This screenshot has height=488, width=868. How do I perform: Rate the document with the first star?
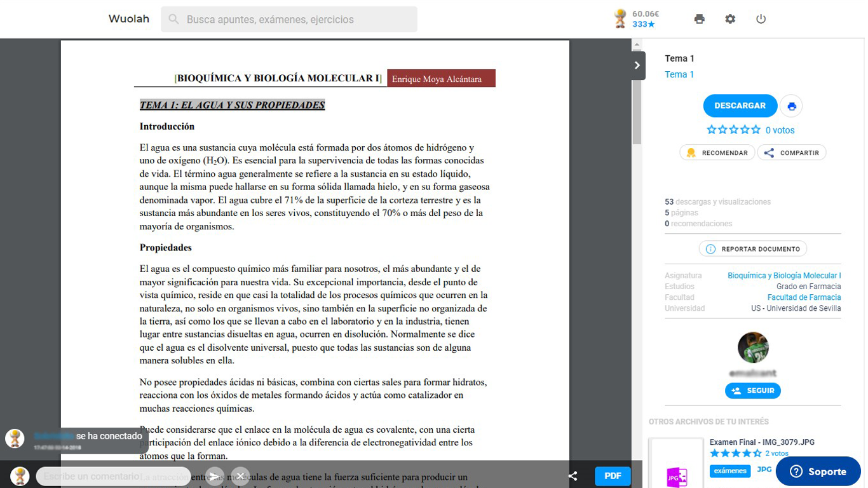(x=712, y=130)
